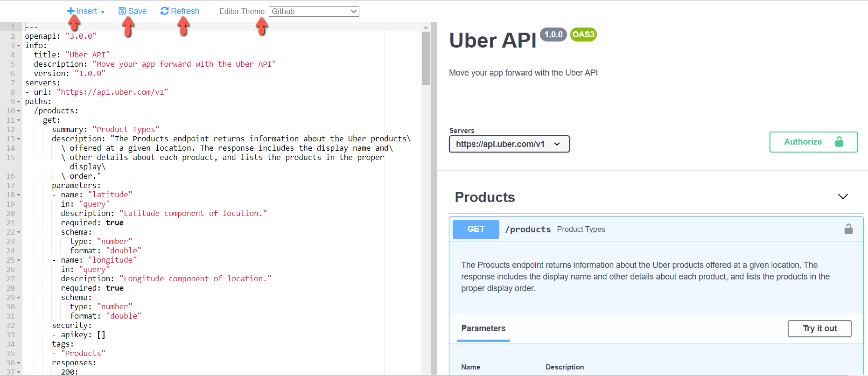This screenshot has height=376, width=868.
Task: Click the "Latitude component of location." description line
Action: (164, 213)
